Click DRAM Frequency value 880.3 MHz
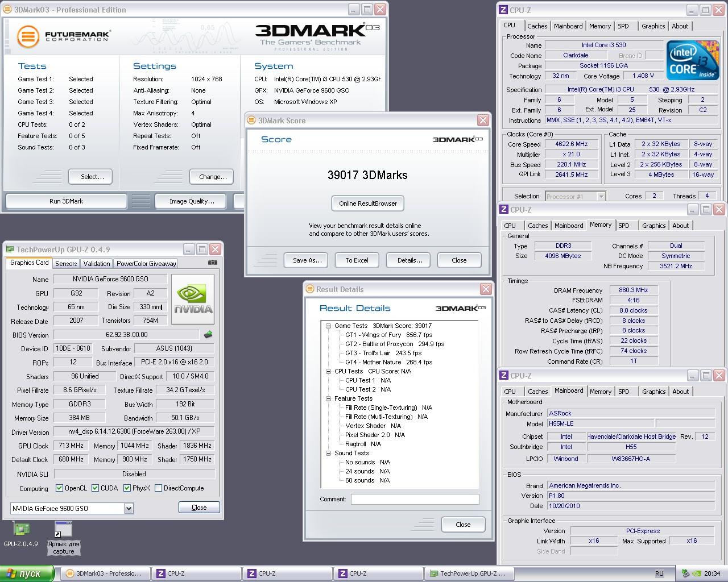Screen dimensions: 728x582 coord(633,290)
